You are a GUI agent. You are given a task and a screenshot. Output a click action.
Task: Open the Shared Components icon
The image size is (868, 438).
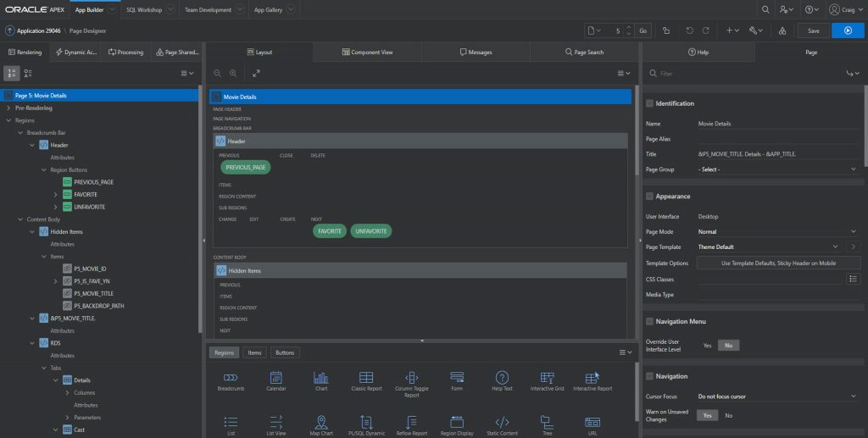tap(782, 30)
